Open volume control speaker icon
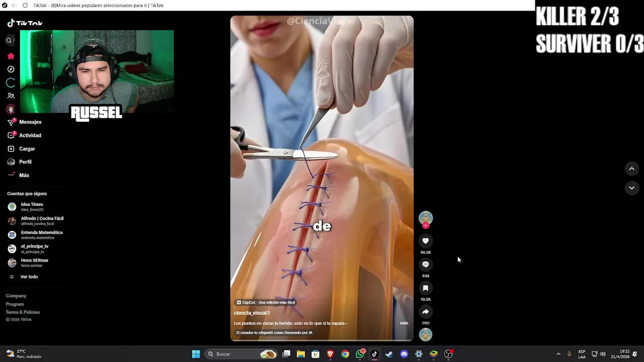The image size is (644, 362). (603, 354)
